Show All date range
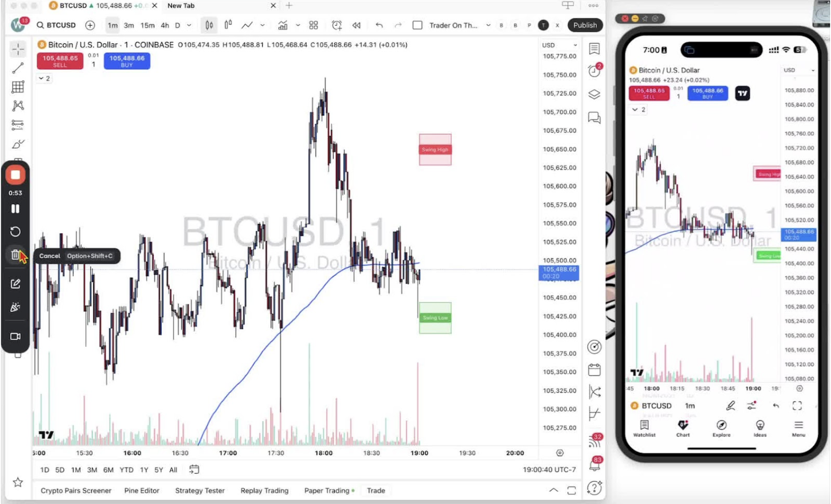 tap(173, 470)
